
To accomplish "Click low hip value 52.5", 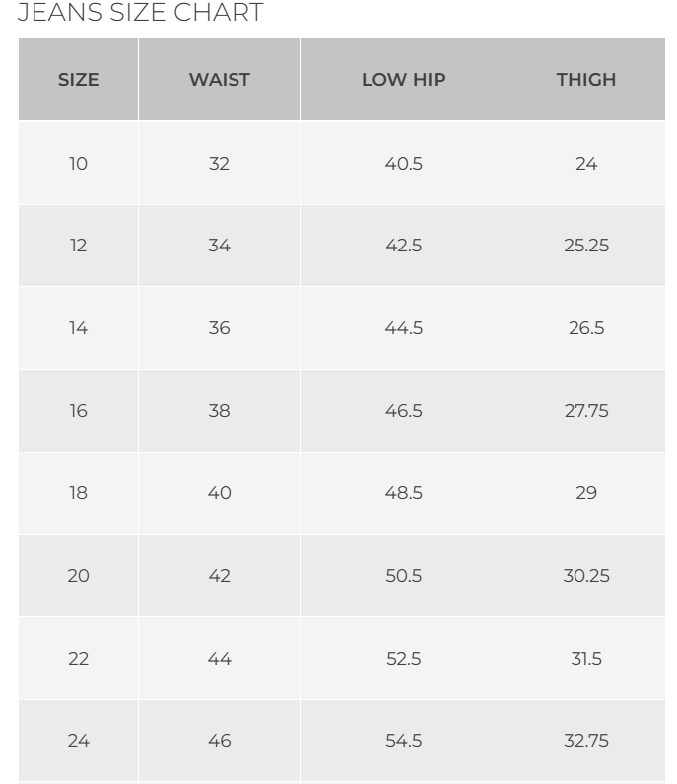I will click(x=403, y=658).
